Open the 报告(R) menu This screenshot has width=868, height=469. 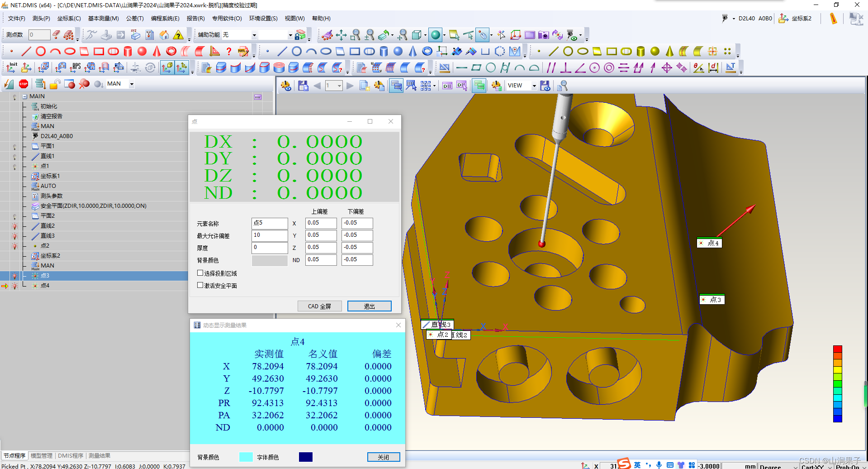click(195, 19)
